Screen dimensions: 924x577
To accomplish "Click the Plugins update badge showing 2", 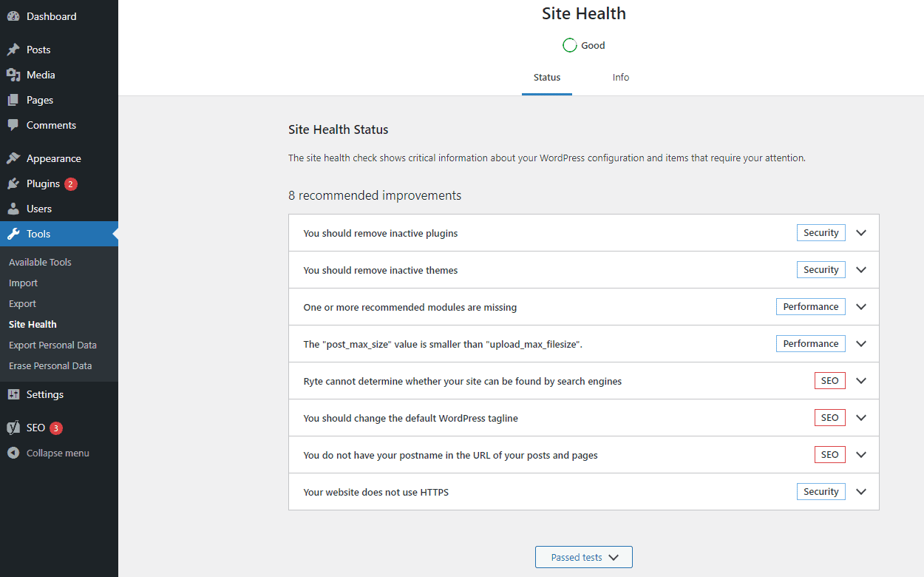I will click(x=71, y=183).
